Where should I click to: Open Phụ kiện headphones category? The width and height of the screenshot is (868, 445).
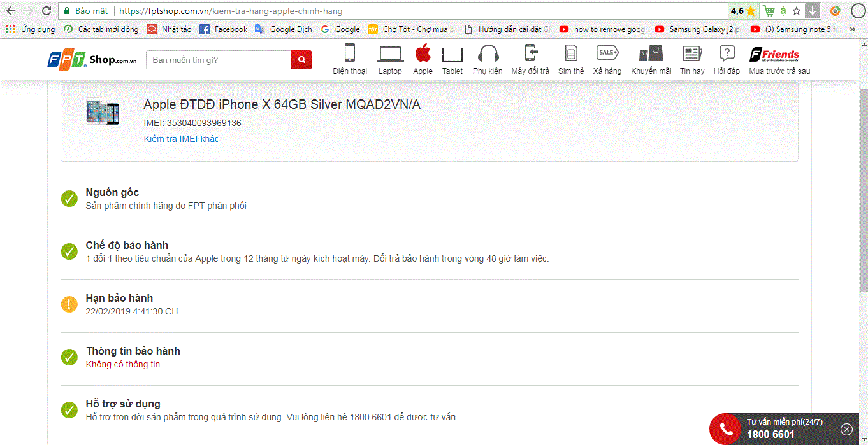point(488,54)
